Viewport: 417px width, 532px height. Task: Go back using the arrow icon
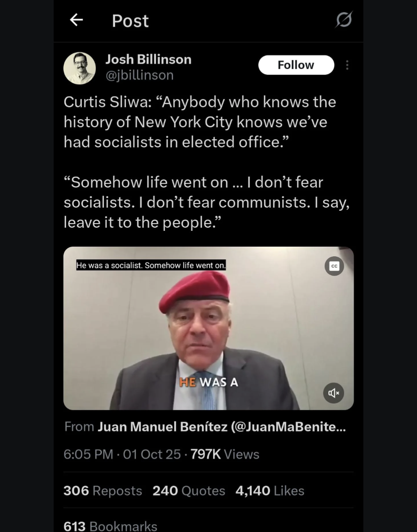click(x=77, y=20)
